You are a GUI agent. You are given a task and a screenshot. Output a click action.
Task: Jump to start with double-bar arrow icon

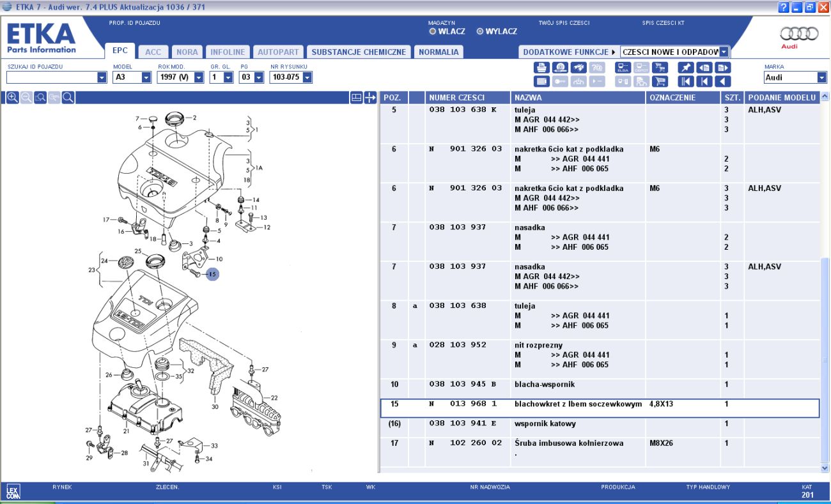(686, 81)
